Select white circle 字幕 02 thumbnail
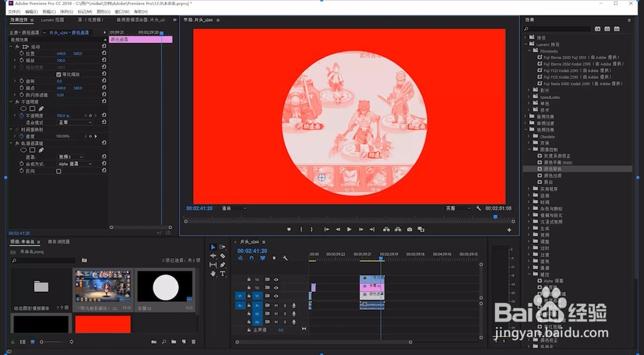 [165, 287]
